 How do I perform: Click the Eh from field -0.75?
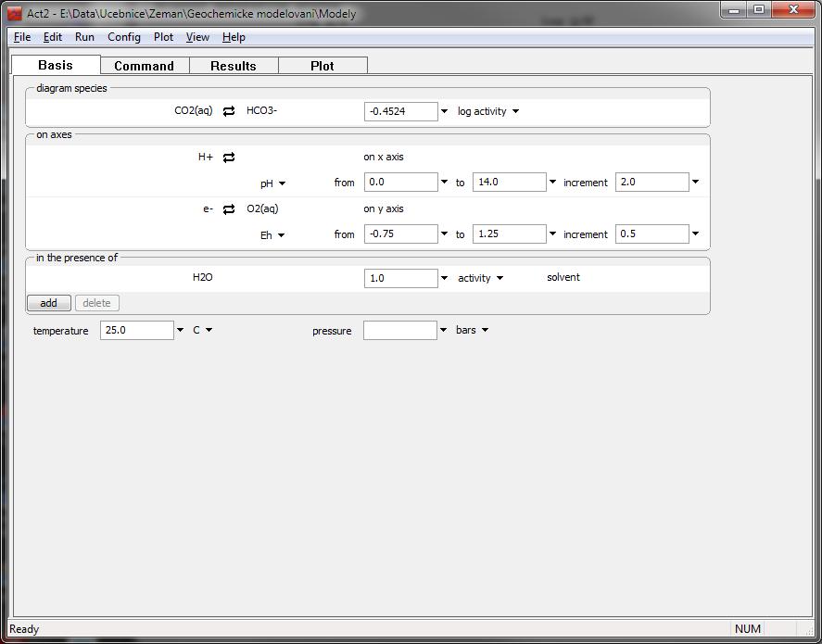click(x=401, y=234)
